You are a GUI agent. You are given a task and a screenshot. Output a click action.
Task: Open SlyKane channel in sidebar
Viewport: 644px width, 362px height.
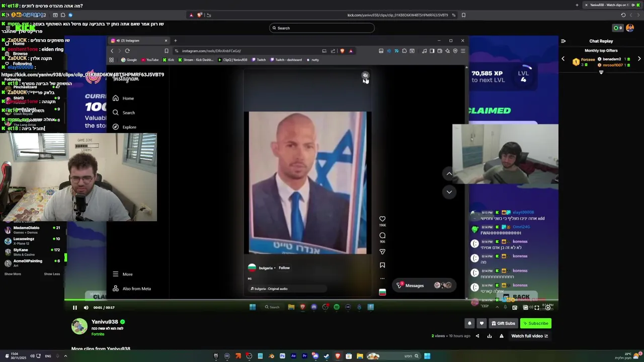32,251
